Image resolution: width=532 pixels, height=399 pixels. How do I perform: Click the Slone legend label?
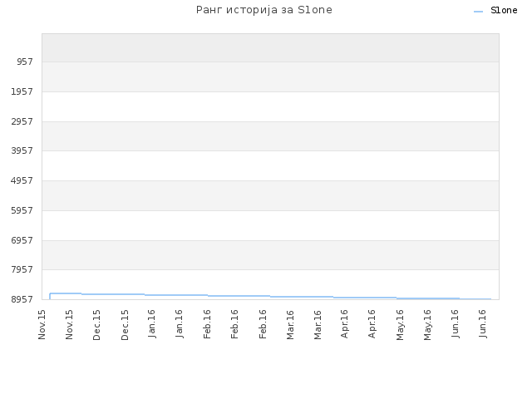click(504, 11)
